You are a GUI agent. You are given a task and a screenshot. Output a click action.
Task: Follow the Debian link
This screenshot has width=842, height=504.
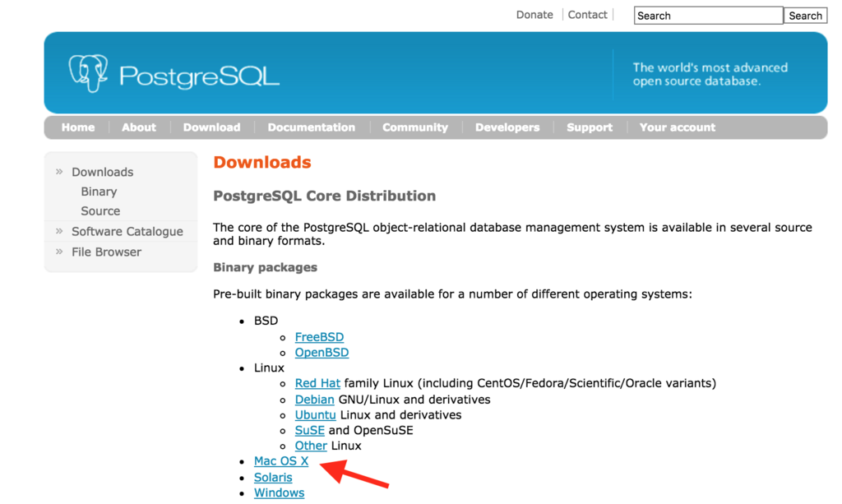[x=314, y=400]
